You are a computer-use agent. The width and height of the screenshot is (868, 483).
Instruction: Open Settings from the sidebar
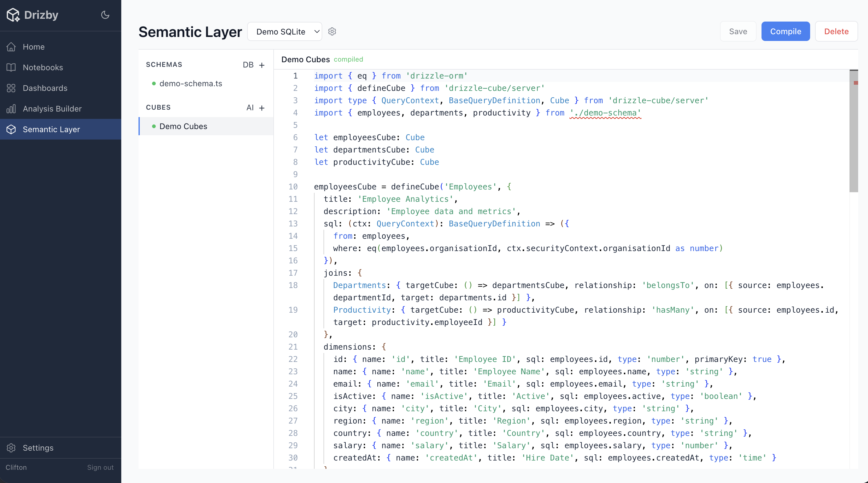point(38,448)
